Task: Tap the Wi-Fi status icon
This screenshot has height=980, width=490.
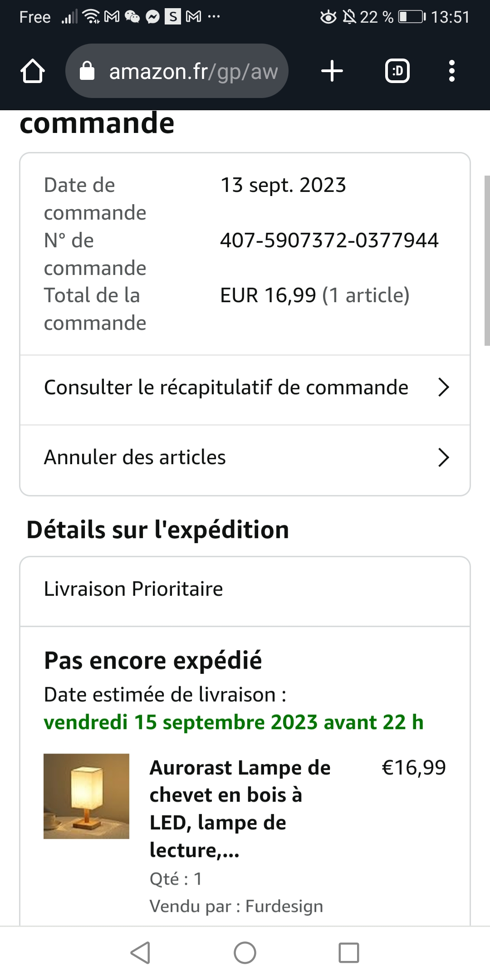Action: (x=91, y=17)
